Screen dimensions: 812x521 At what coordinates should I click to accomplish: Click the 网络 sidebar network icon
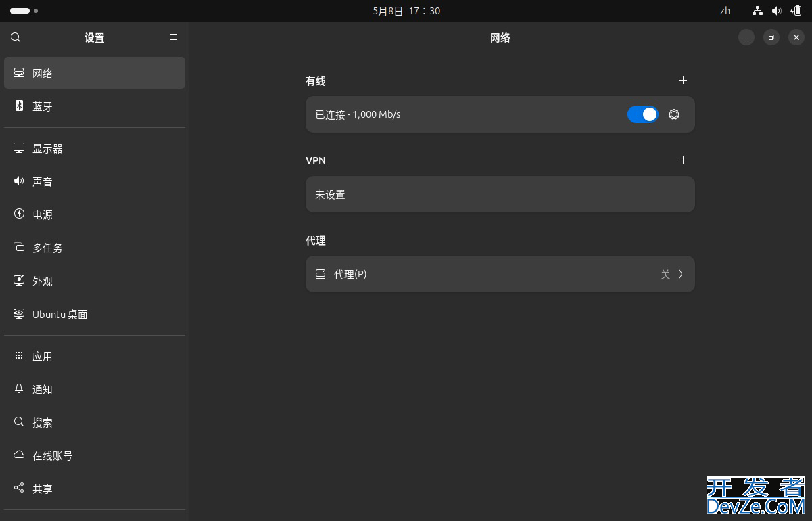coord(19,72)
